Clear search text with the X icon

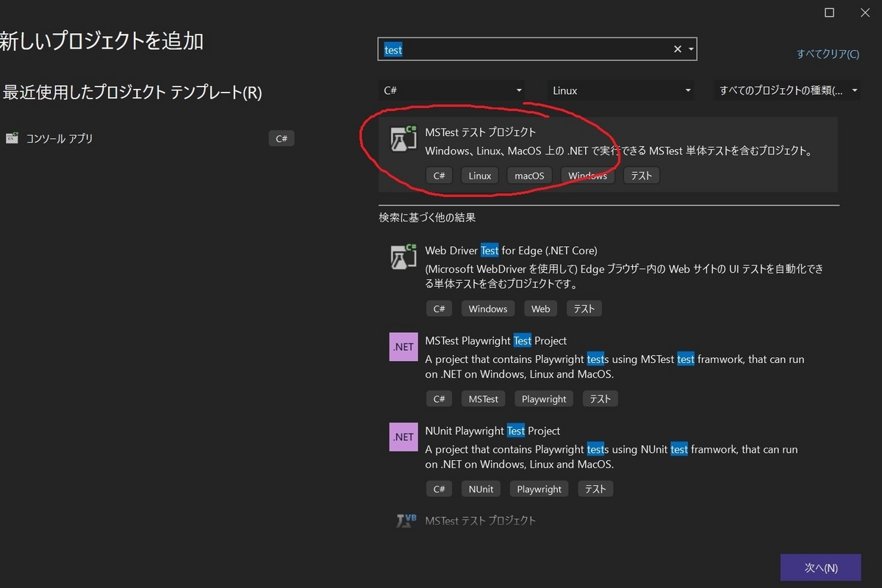678,49
